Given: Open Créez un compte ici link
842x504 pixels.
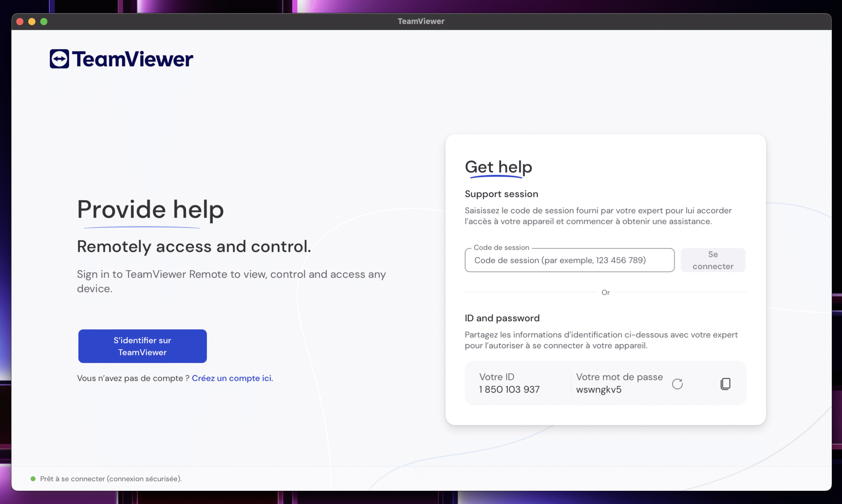Looking at the screenshot, I should tap(232, 378).
